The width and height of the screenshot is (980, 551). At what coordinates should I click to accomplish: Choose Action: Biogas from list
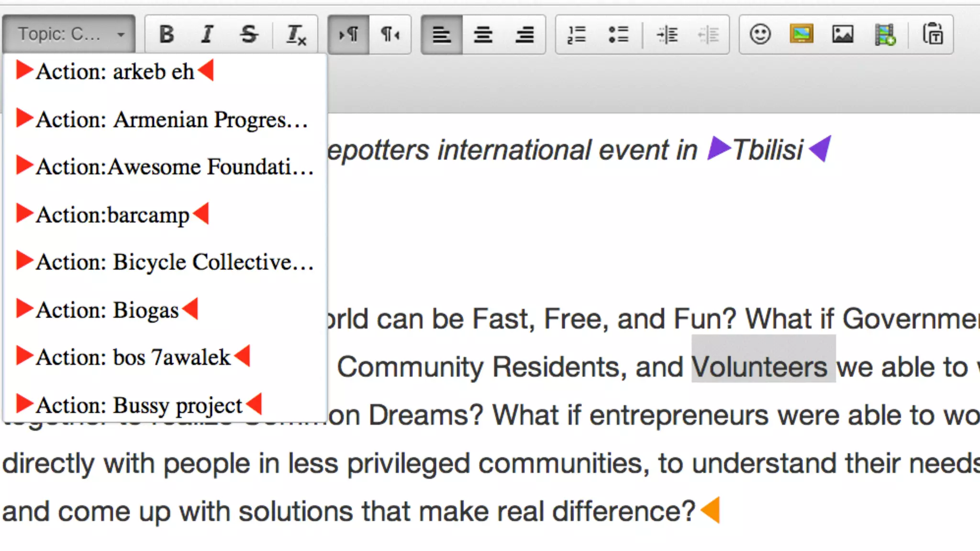(107, 310)
